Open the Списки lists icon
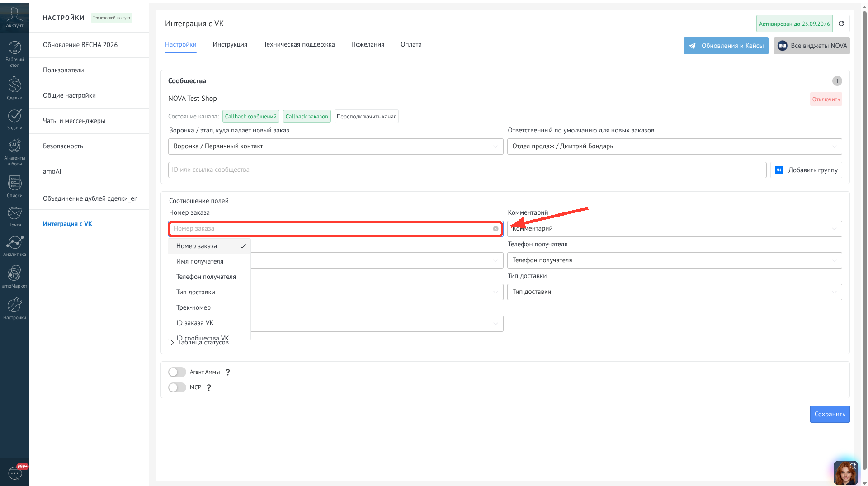 click(14, 186)
